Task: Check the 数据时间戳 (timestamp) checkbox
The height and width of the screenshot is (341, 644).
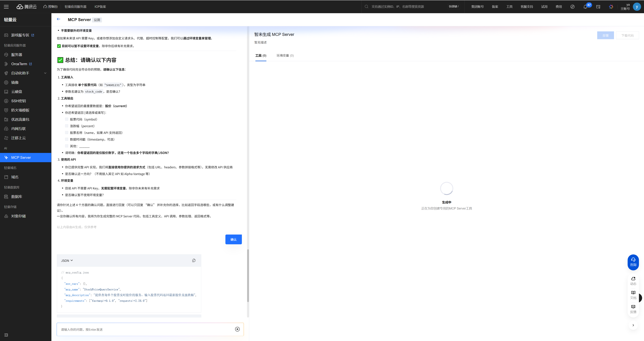Action: 67,139
